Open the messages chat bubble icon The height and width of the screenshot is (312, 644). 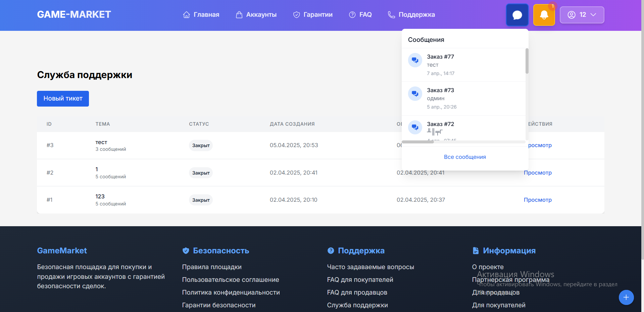[517, 15]
